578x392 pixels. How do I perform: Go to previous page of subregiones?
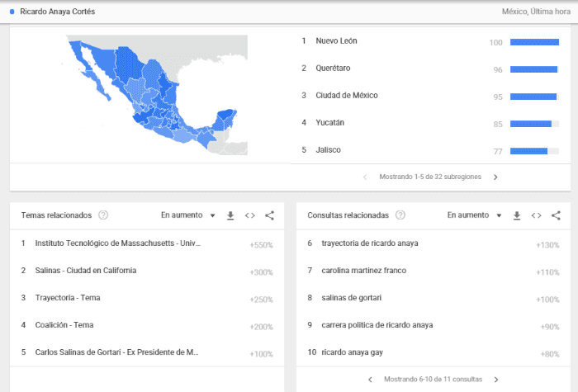[365, 177]
